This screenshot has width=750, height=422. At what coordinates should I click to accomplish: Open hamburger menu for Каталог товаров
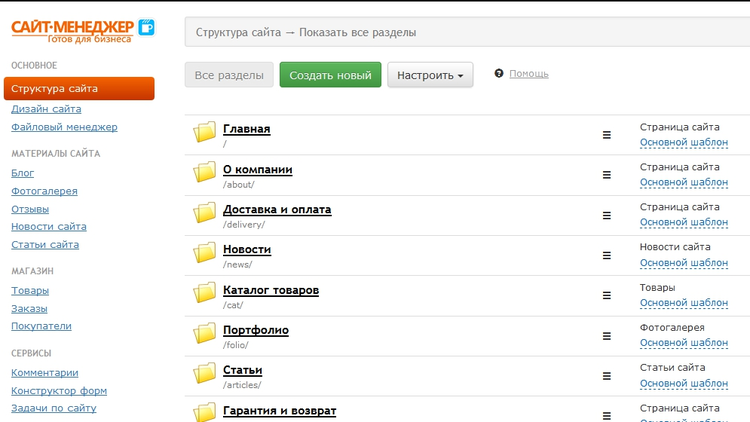(607, 296)
